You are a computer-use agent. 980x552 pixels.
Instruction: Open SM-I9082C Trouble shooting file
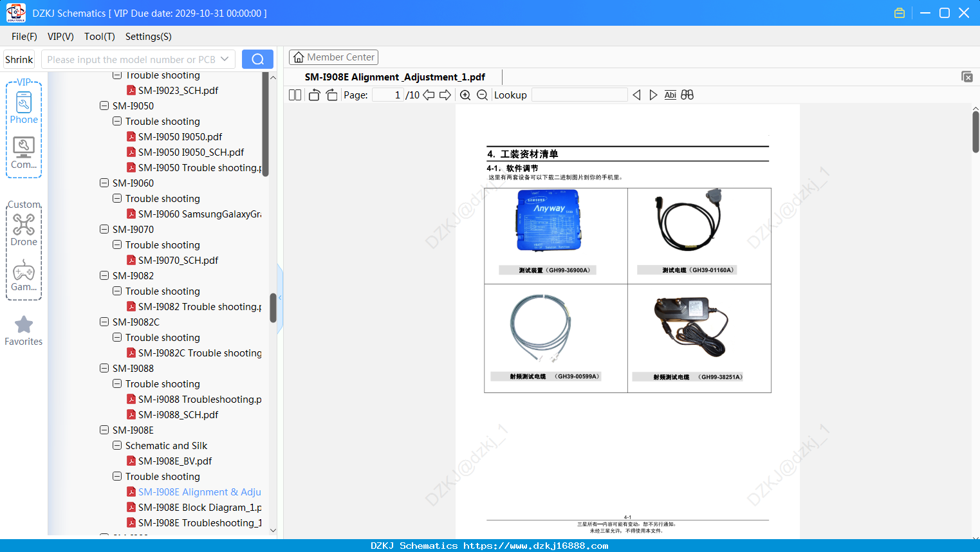coord(194,353)
